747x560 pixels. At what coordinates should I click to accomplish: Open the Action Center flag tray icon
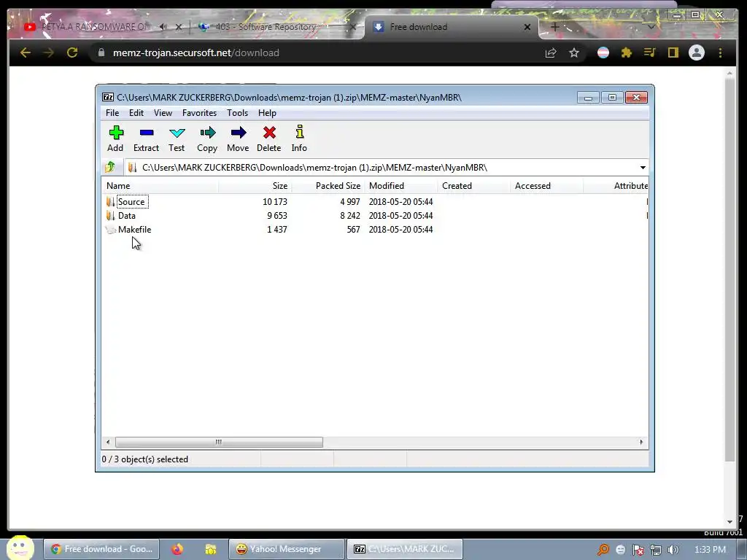[x=638, y=550]
